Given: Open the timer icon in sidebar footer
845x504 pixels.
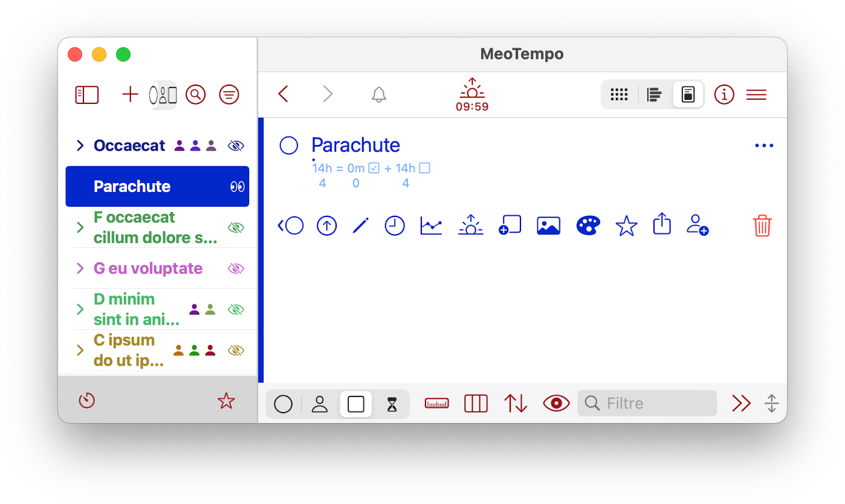Looking at the screenshot, I should (87, 401).
